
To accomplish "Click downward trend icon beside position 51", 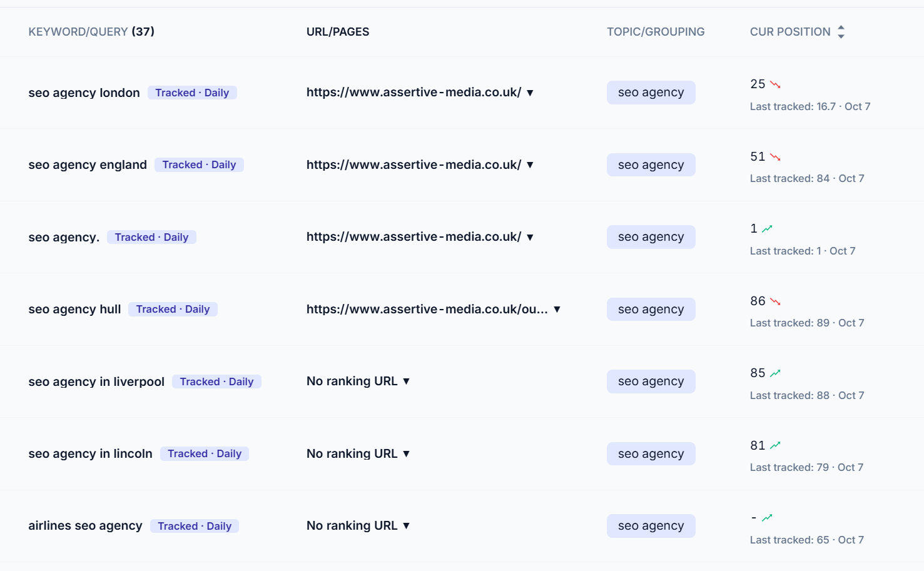I will [775, 157].
